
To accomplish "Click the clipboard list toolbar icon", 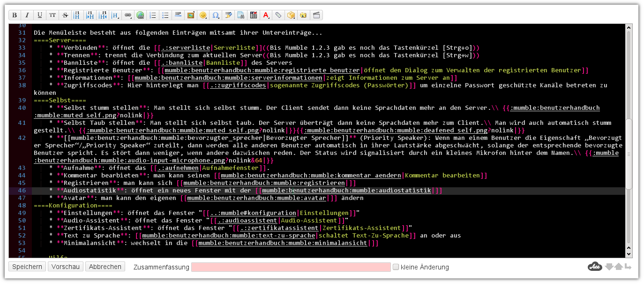I will click(254, 15).
